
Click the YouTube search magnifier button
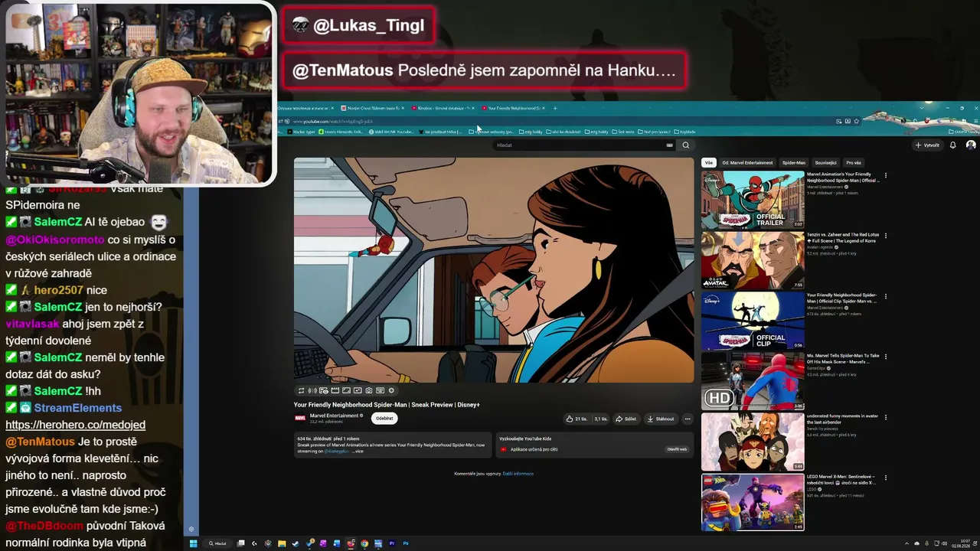tap(685, 145)
